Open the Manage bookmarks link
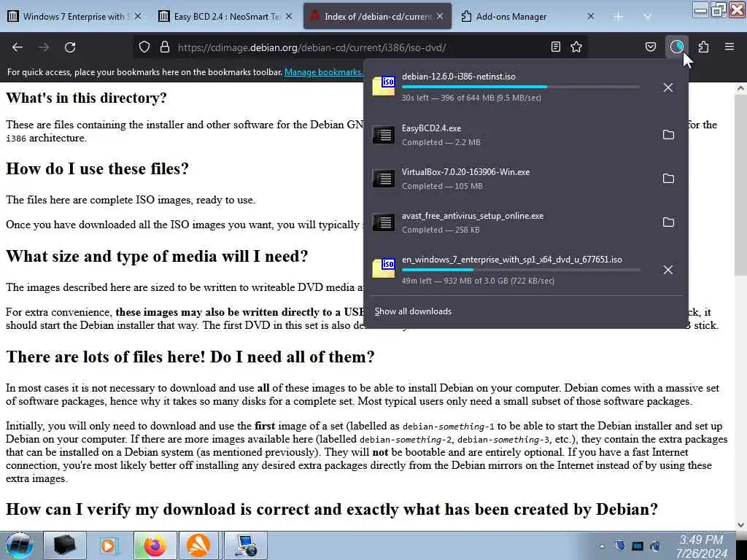Image resolution: width=747 pixels, height=560 pixels. tap(323, 72)
